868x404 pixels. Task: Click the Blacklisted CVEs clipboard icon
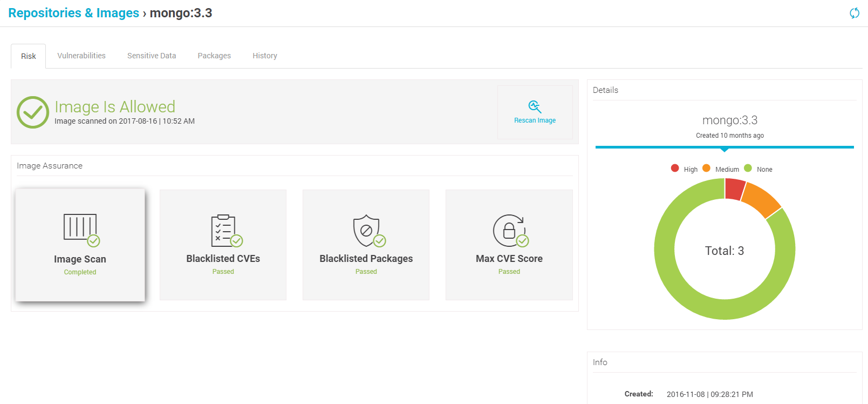(x=223, y=231)
